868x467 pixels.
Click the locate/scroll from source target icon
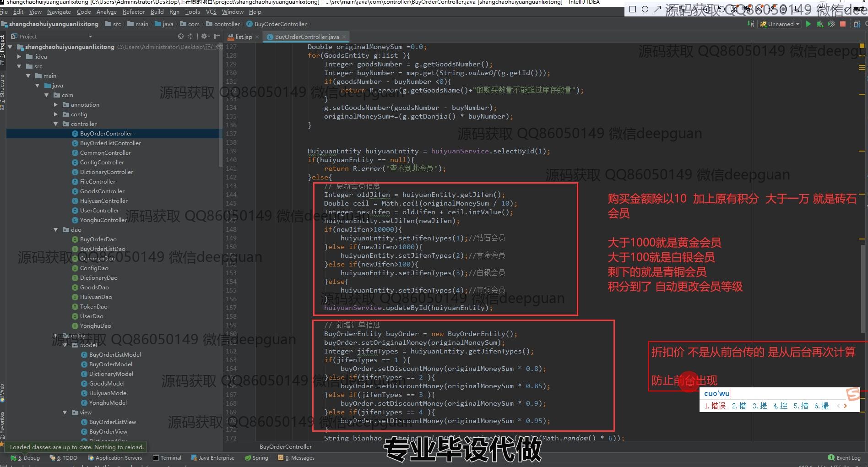pos(181,36)
